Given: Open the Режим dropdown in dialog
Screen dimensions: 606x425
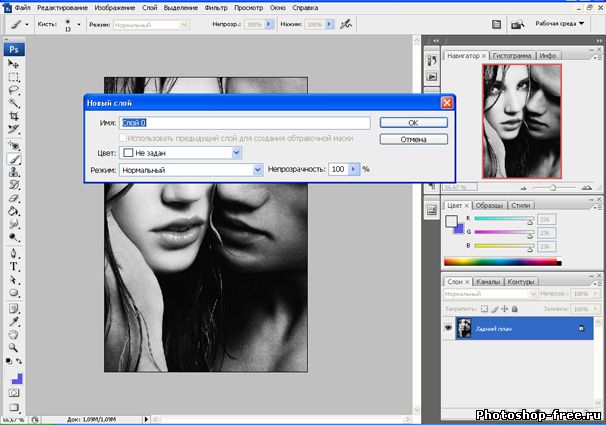Looking at the screenshot, I should point(257,170).
